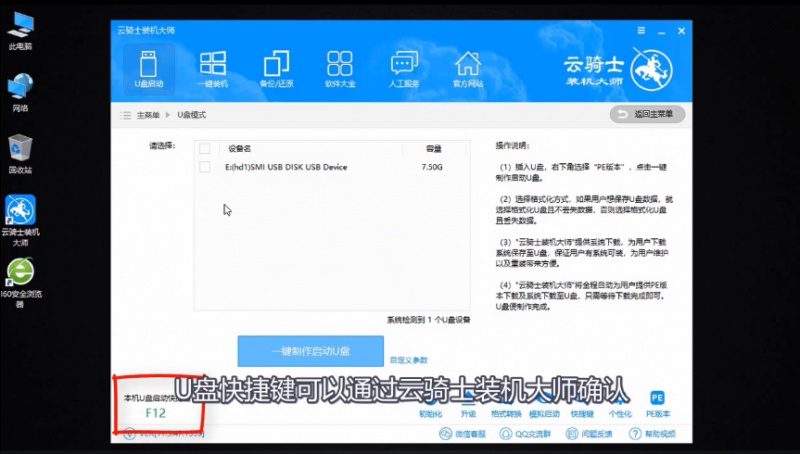
Task: Select the E:(hd1)SMI USB DISK USB Device row
Action: 332,167
